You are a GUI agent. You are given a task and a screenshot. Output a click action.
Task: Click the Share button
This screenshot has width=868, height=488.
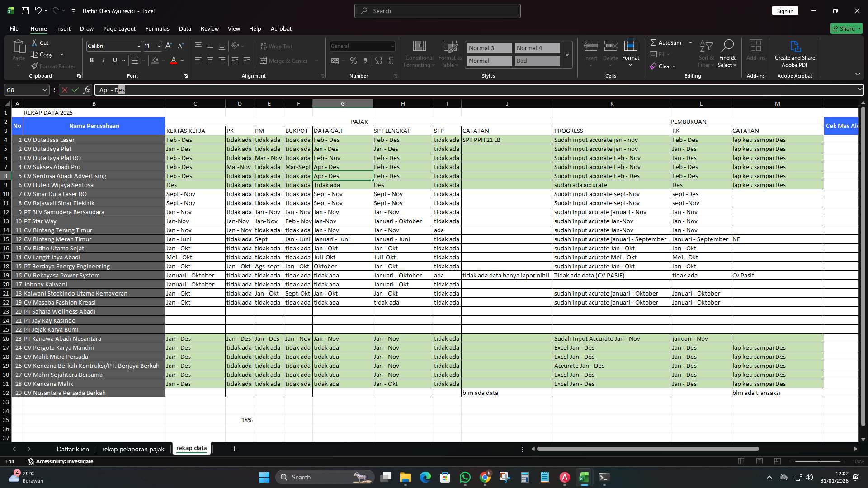tap(846, 28)
